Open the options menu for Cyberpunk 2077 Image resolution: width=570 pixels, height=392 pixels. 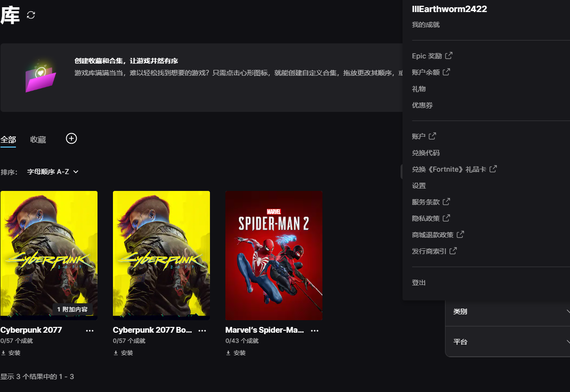[x=90, y=331]
